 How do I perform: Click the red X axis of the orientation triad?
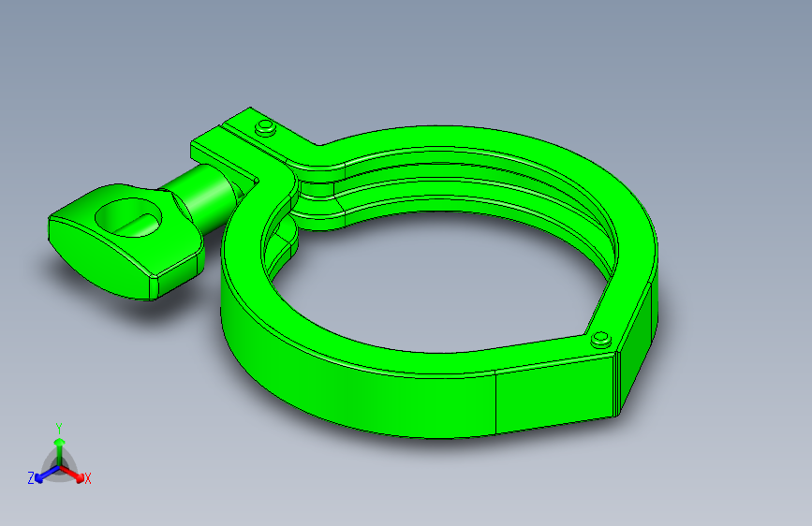click(x=74, y=475)
